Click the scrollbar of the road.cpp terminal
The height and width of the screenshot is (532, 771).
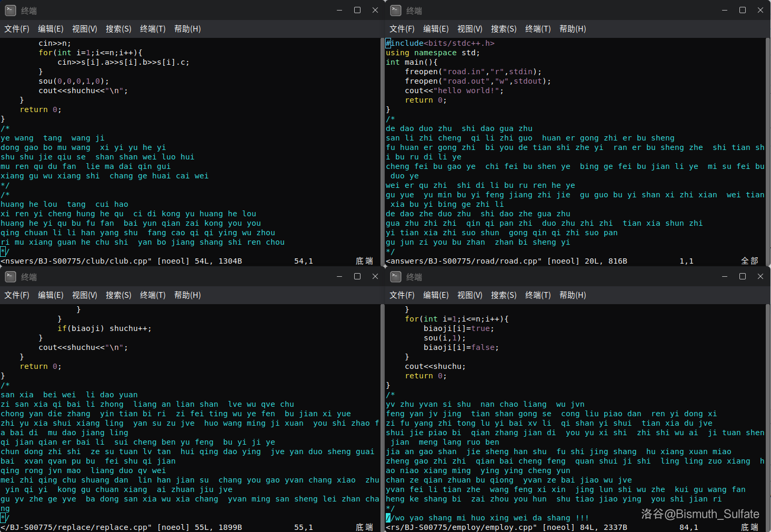tap(768, 147)
